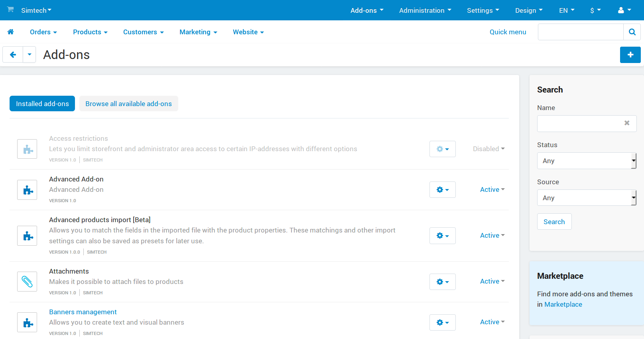Click the Advanced products import puzzle icon

pyautogui.click(x=27, y=236)
